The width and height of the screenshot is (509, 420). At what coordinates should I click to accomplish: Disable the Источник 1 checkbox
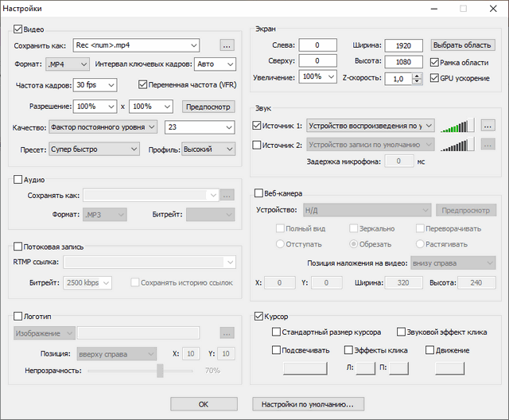click(x=257, y=126)
